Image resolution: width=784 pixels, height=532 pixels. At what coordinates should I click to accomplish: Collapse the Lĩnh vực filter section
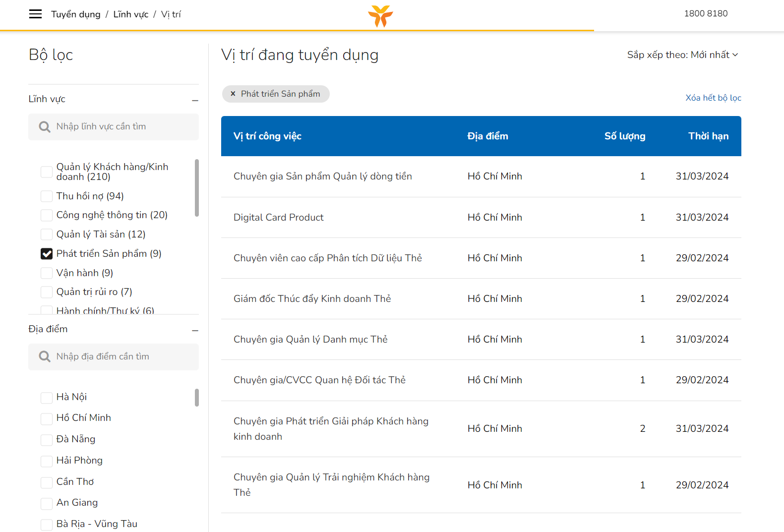tap(195, 100)
